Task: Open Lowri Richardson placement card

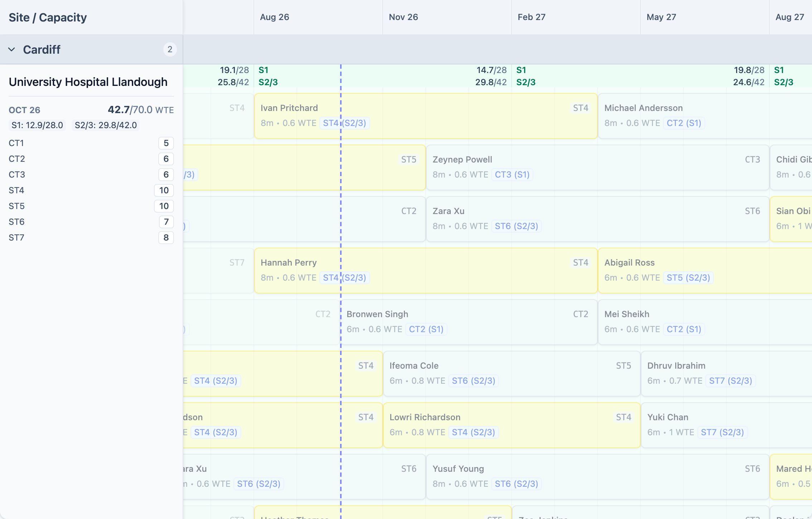Action: (x=512, y=425)
